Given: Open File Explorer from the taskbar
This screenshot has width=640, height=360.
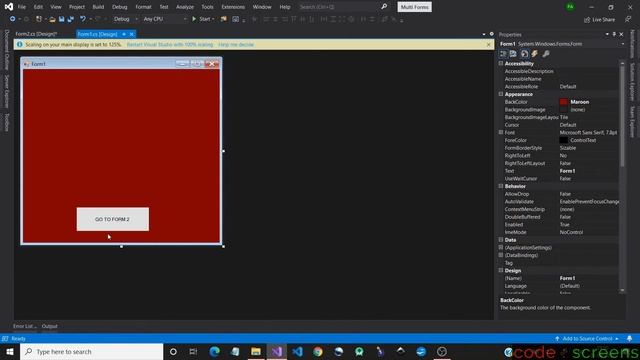Looking at the screenshot, I should (256, 351).
